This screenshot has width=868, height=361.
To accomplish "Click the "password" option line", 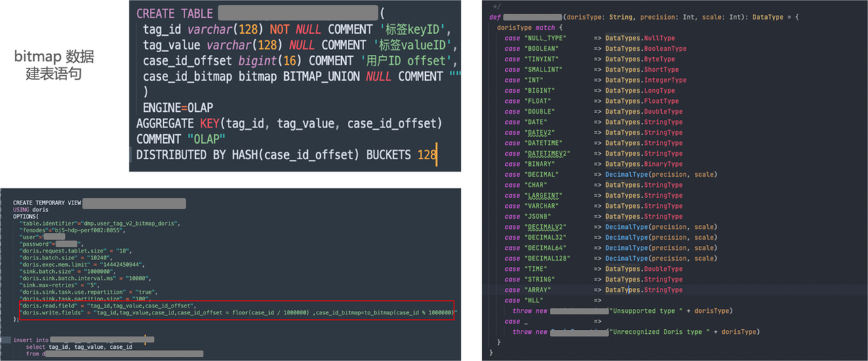I will pos(51,244).
